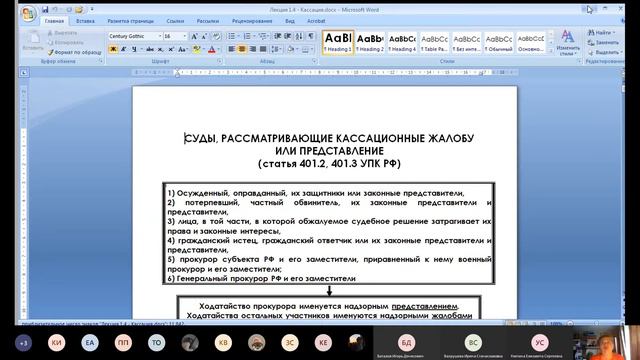Click Изменить стили button
640x360 pixels.
568,42
